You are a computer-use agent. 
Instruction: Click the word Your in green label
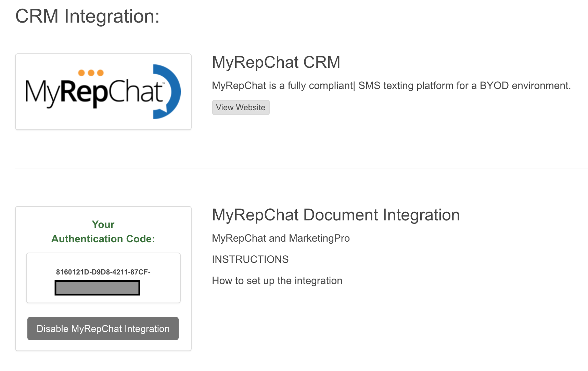[103, 225]
